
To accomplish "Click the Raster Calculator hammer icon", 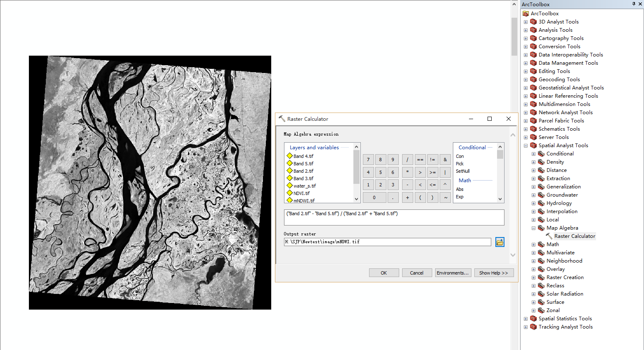I will click(x=549, y=236).
